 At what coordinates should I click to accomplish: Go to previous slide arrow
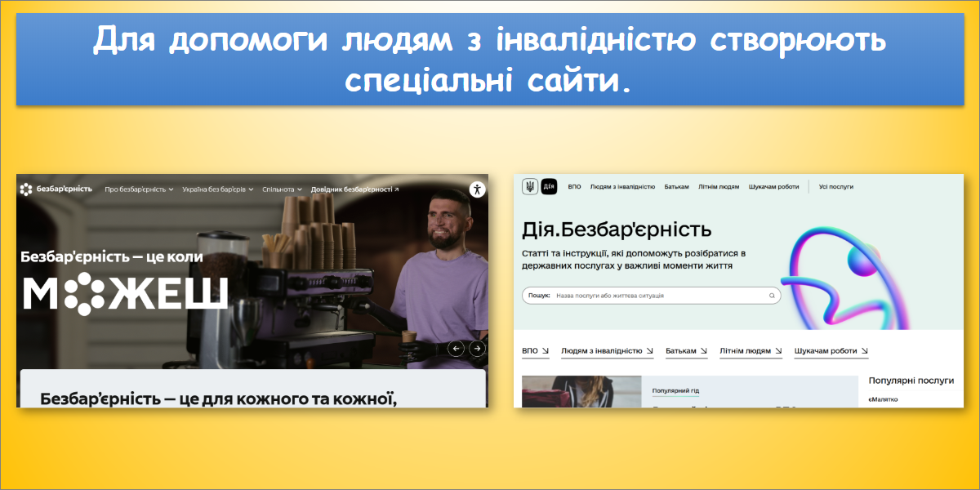tap(457, 349)
